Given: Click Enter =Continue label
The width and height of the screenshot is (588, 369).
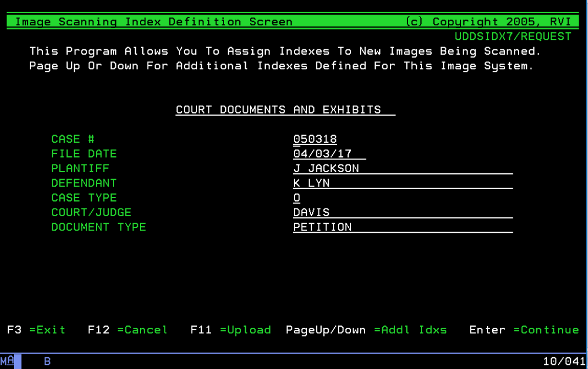Looking at the screenshot, I should click(524, 330).
